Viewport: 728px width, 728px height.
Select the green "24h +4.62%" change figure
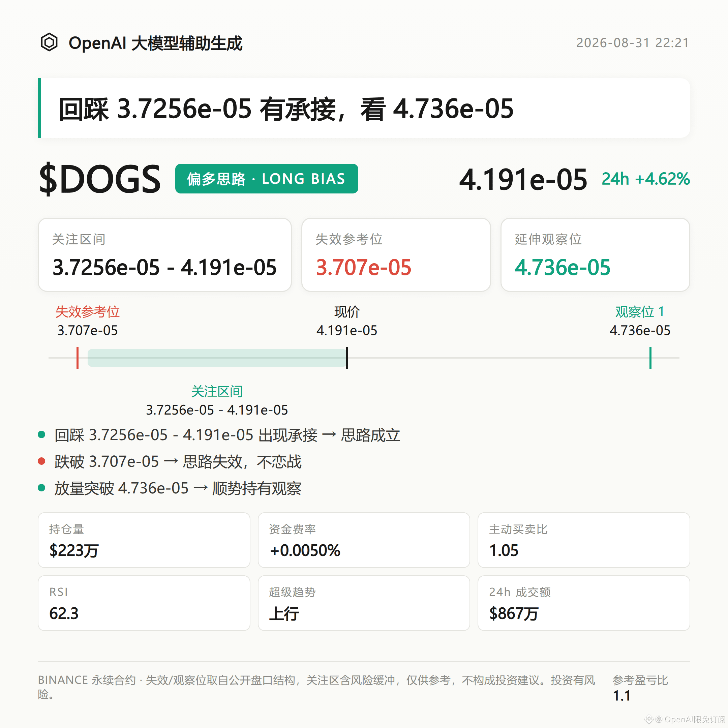tap(645, 179)
